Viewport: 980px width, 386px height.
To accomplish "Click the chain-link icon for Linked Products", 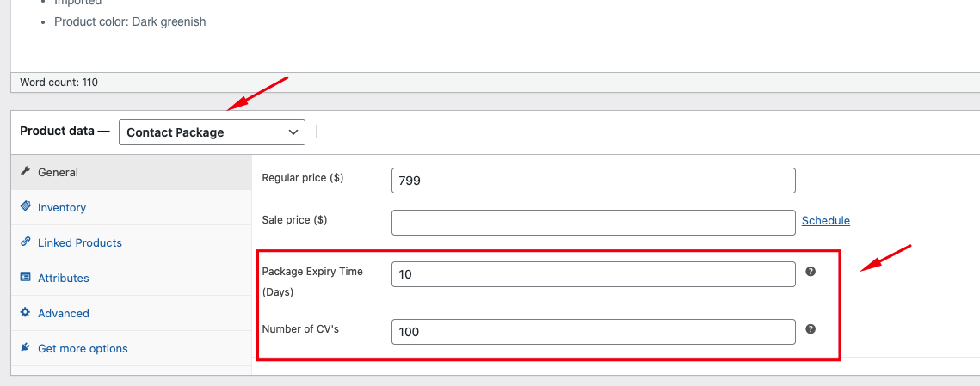I will 25,242.
